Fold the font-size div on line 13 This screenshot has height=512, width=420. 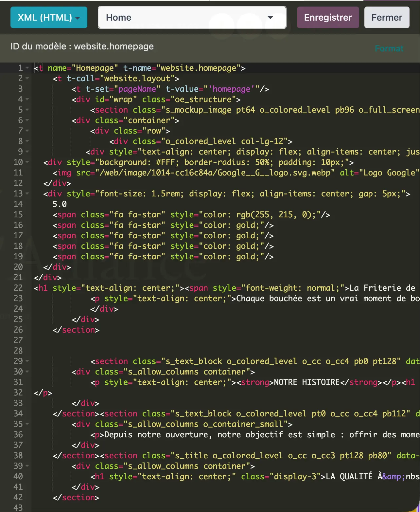(x=27, y=194)
